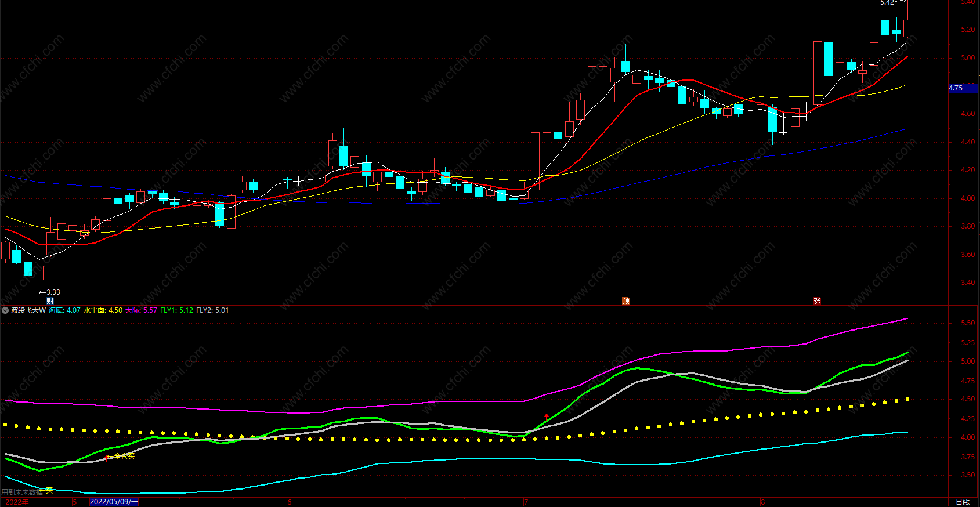Select the FLY1: 5.12 indicator value

coord(176,310)
